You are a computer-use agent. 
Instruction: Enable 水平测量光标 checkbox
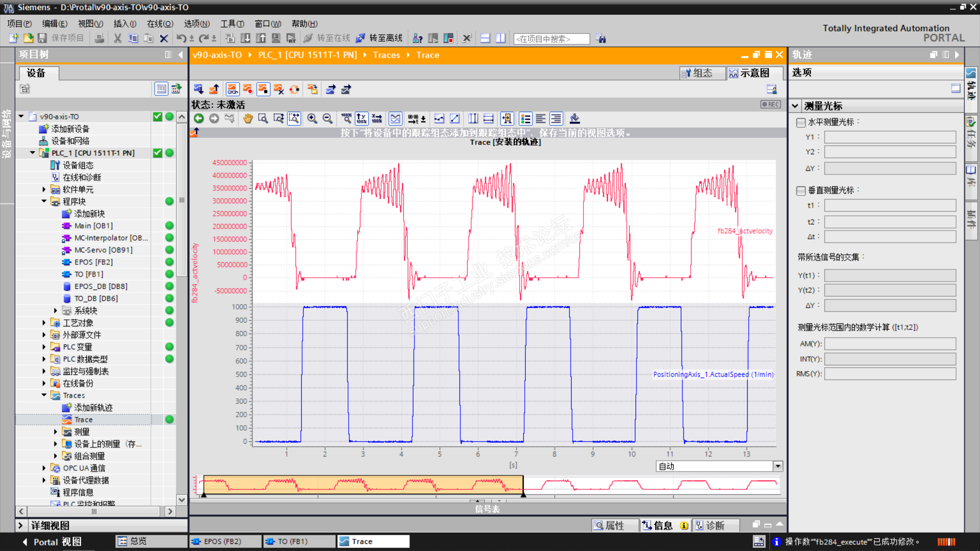(x=801, y=122)
